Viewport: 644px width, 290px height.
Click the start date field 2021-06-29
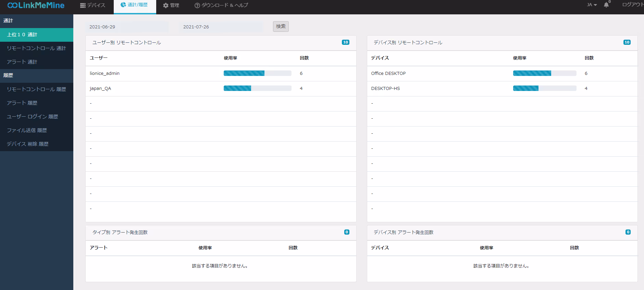pos(127,27)
